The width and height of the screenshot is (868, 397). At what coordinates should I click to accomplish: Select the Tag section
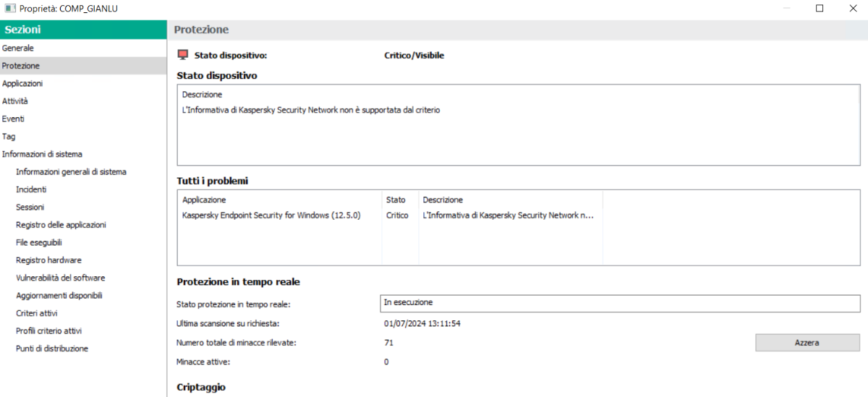coord(9,136)
